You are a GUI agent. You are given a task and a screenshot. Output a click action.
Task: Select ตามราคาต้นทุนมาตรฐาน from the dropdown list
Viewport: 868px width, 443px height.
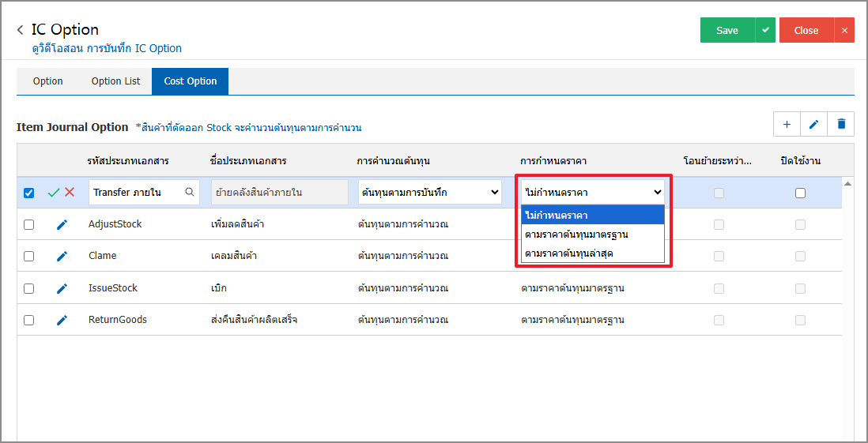tap(576, 235)
